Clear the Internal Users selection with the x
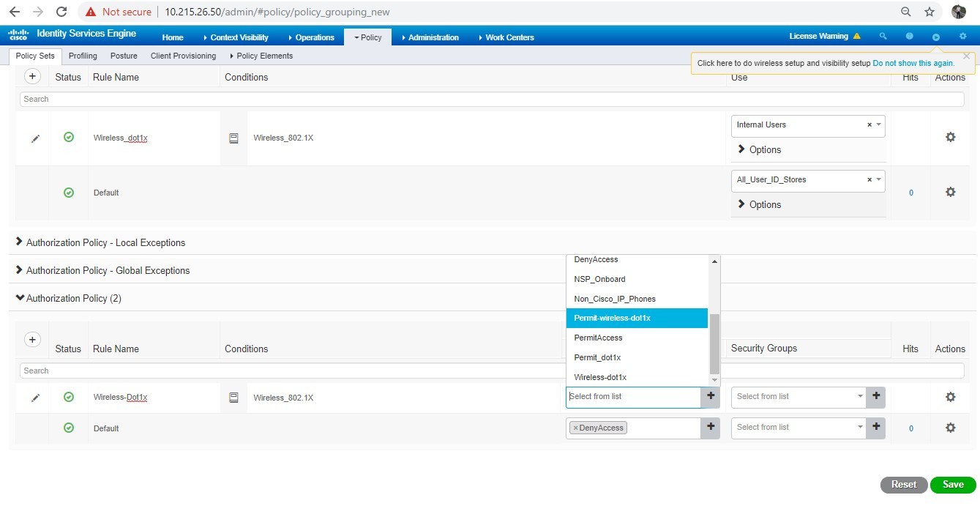Viewport: 980px width, 506px height. coord(869,125)
